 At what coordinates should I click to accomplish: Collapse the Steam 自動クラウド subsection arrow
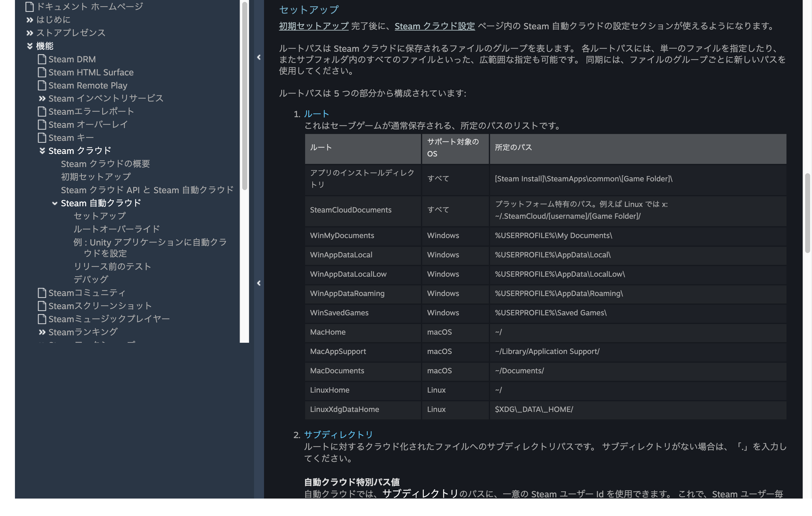[x=54, y=203]
